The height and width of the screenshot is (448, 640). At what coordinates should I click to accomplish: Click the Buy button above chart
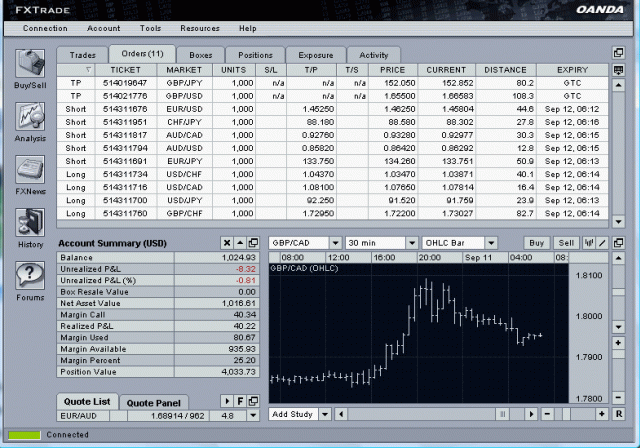pos(537,243)
